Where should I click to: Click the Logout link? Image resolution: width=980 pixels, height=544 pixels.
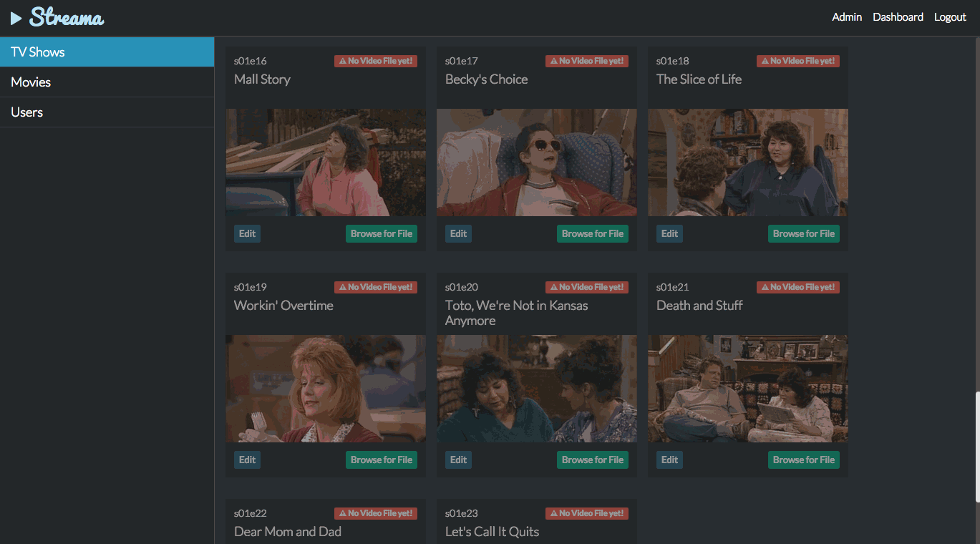click(950, 17)
